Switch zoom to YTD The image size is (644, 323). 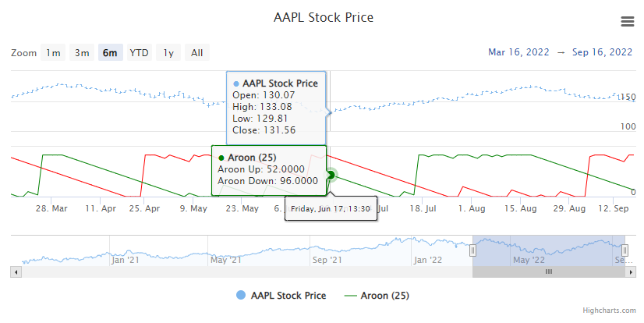pyautogui.click(x=139, y=53)
